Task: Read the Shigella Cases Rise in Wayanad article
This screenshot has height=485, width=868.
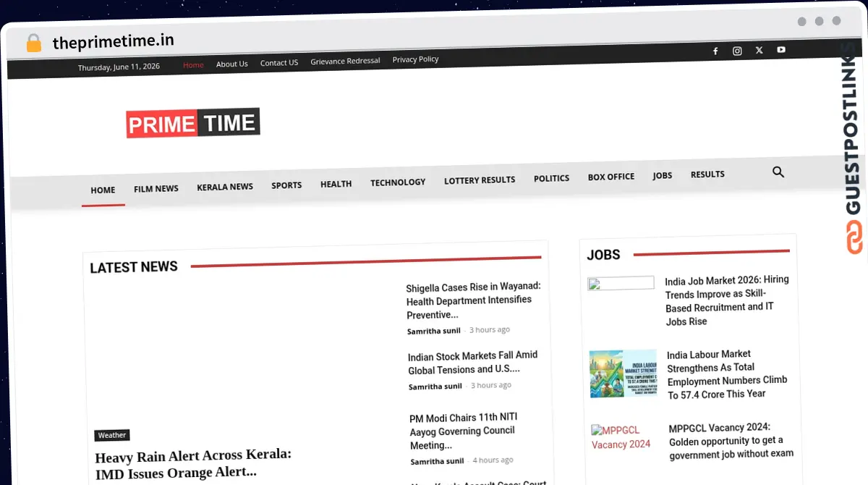Action: pyautogui.click(x=474, y=300)
